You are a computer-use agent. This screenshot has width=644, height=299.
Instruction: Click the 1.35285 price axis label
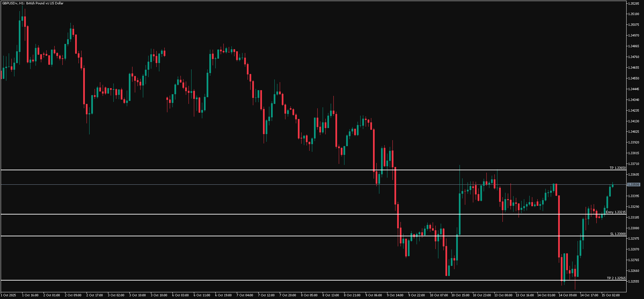(634, 3)
